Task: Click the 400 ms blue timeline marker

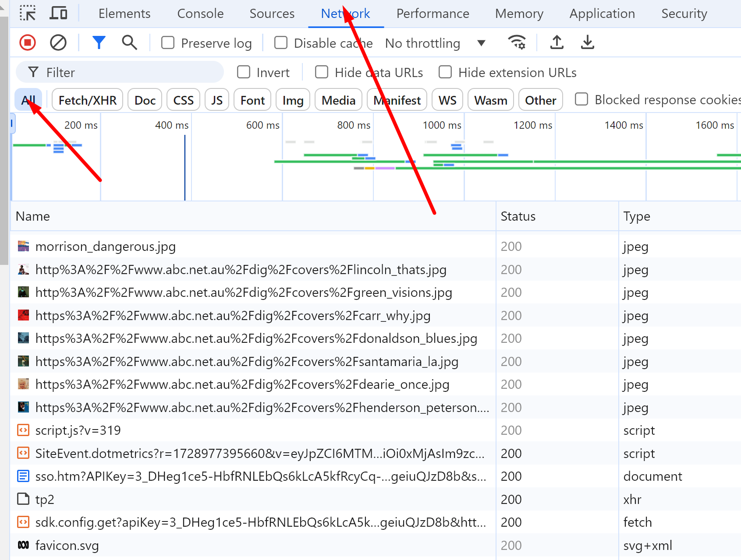Action: coord(185,168)
